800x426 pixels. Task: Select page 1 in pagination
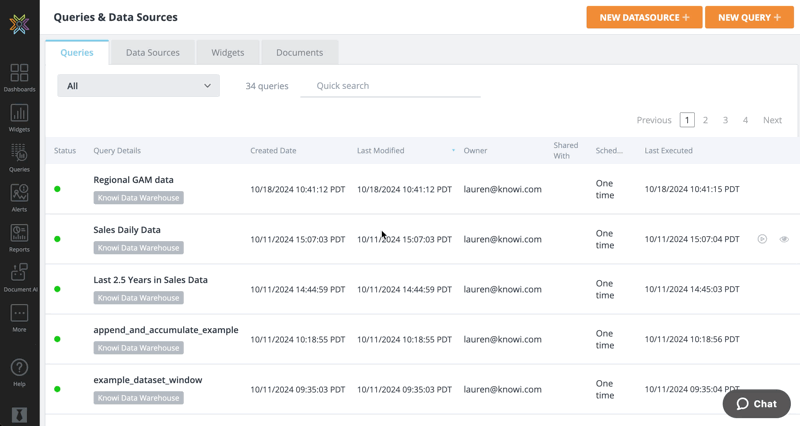pos(687,120)
